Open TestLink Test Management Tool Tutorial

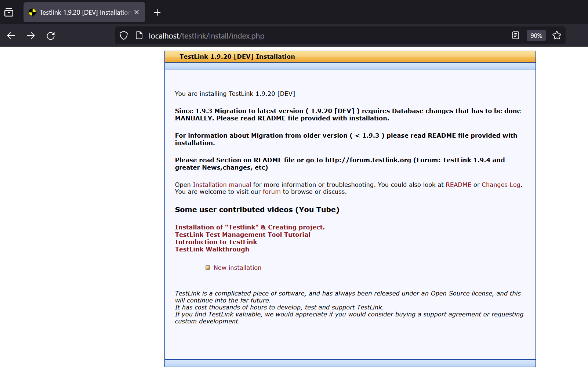[243, 235]
